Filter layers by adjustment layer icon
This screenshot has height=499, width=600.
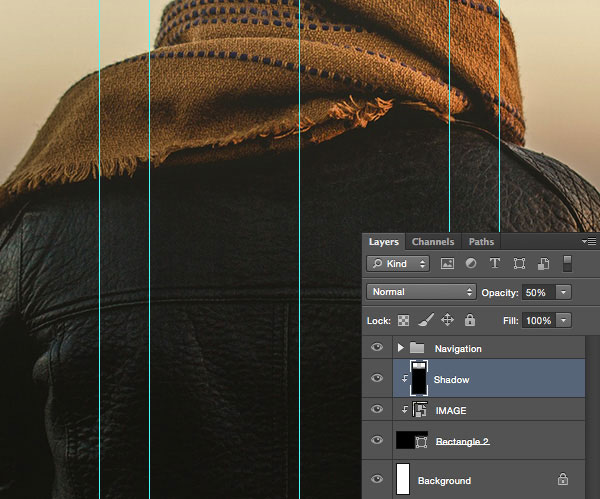(471, 264)
